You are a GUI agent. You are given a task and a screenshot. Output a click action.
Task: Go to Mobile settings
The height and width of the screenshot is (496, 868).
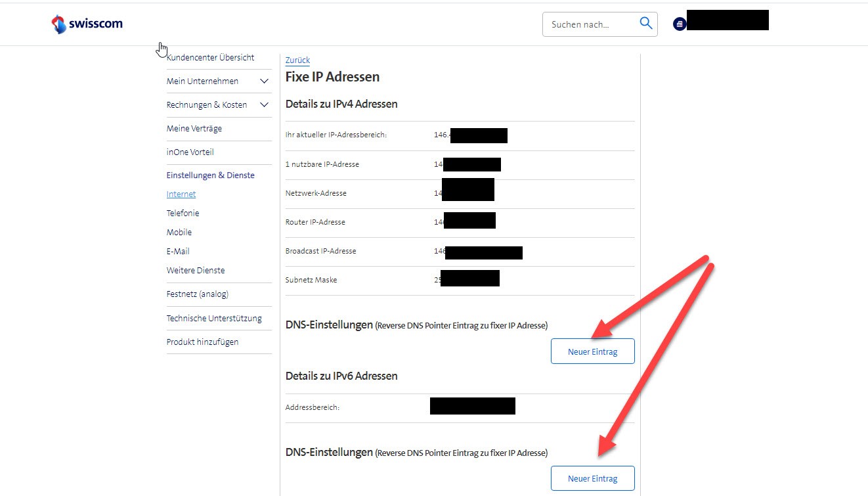pyautogui.click(x=179, y=233)
